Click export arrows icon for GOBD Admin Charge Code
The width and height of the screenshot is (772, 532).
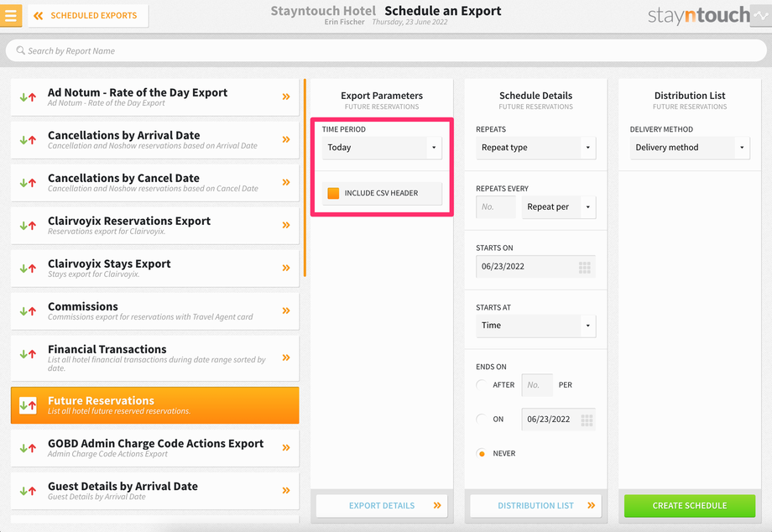[28, 448]
